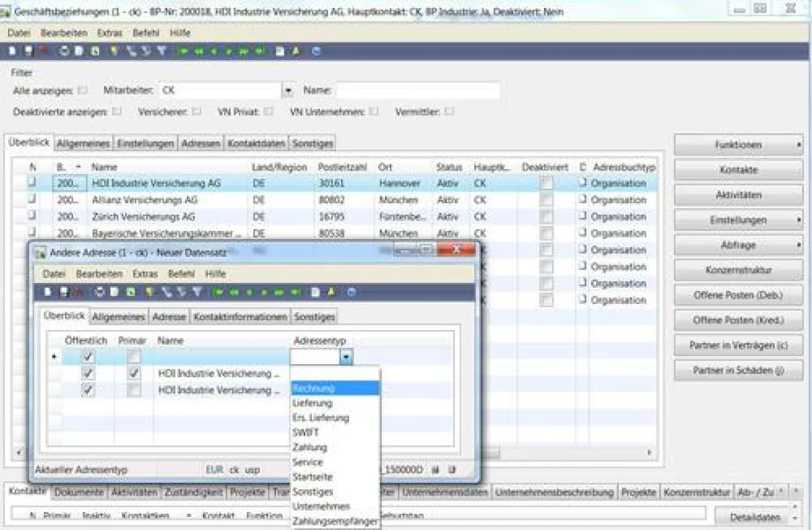Enable the 'Alle anzeigen' checkbox

[83, 90]
